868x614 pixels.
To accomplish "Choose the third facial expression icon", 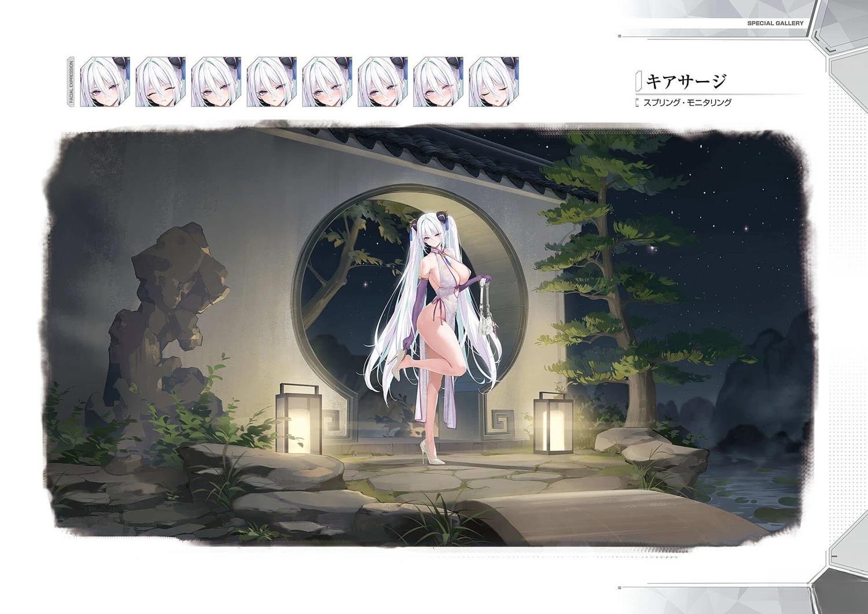I will click(x=216, y=82).
